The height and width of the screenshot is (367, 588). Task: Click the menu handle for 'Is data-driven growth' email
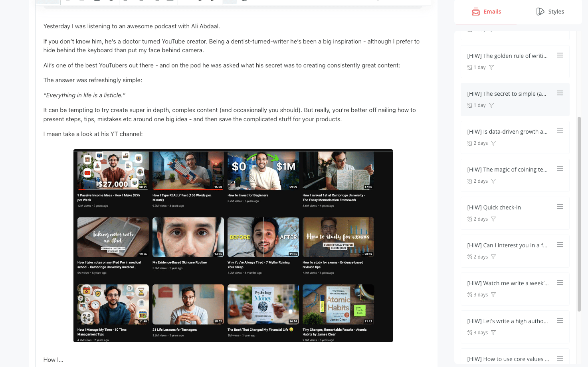(560, 131)
